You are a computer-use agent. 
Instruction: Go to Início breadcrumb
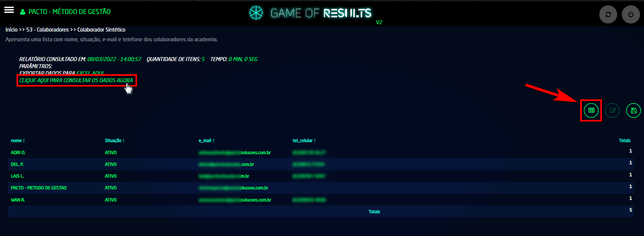tap(11, 30)
